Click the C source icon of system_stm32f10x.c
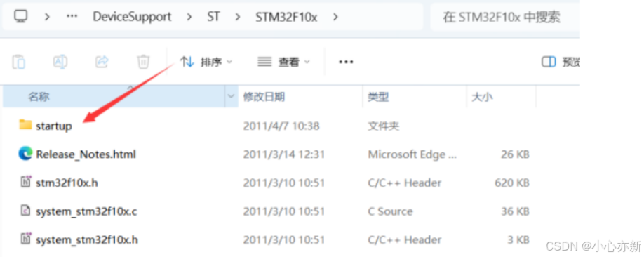The height and width of the screenshot is (257, 644). tap(26, 210)
